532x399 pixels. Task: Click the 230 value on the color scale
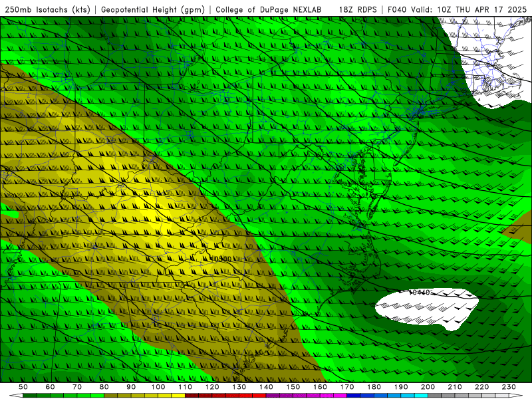(509, 387)
